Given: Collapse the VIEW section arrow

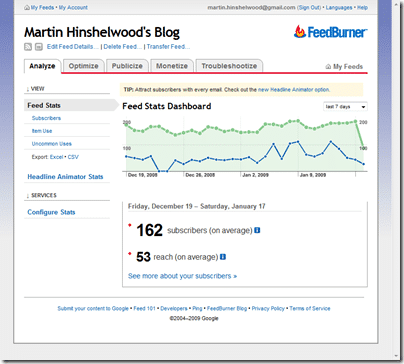Looking at the screenshot, I should [27, 89].
